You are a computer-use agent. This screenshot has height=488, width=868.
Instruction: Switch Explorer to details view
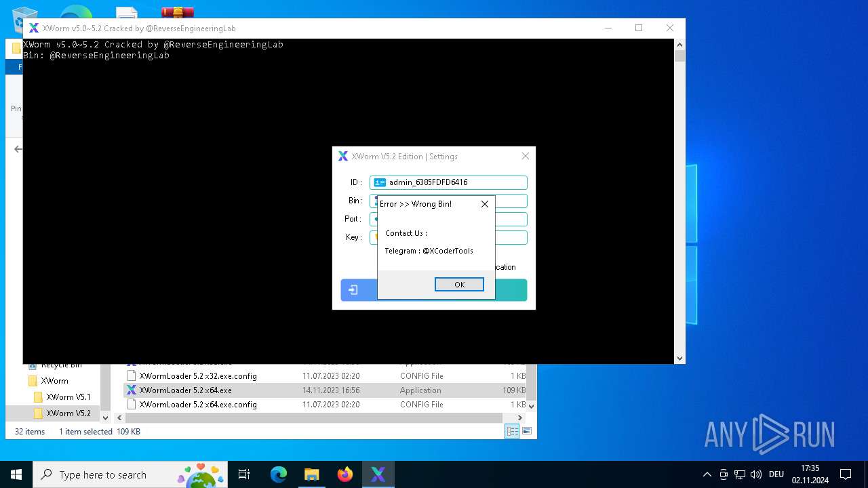512,432
